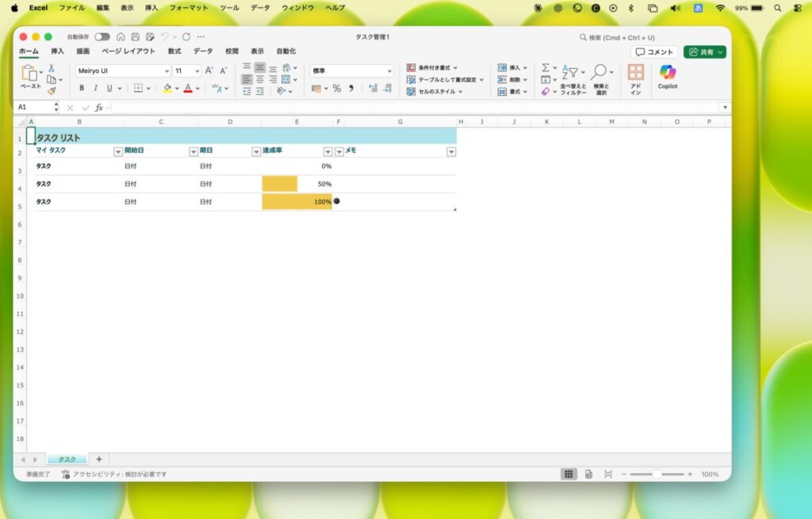
Task: Toggle the 自動保存 AutoSave switch
Action: click(x=102, y=36)
